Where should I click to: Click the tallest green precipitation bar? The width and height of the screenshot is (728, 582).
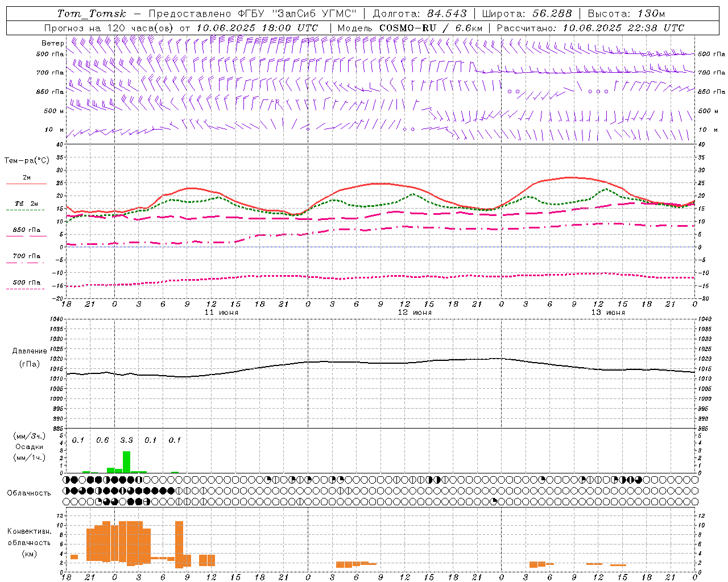coord(126,462)
